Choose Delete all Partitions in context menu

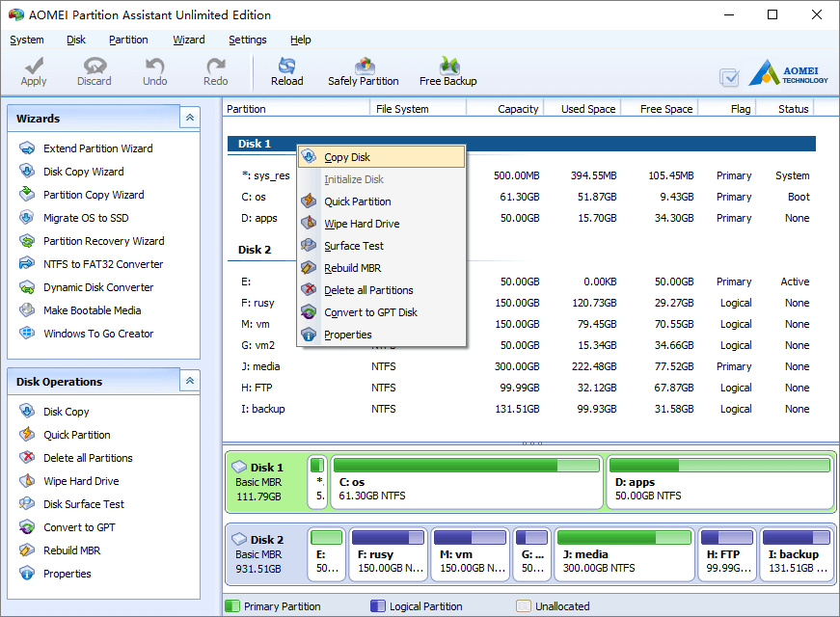(x=381, y=290)
